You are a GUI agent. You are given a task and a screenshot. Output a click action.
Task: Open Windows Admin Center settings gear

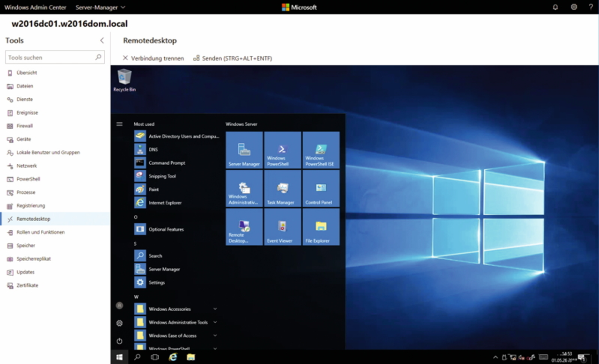pyautogui.click(x=574, y=7)
